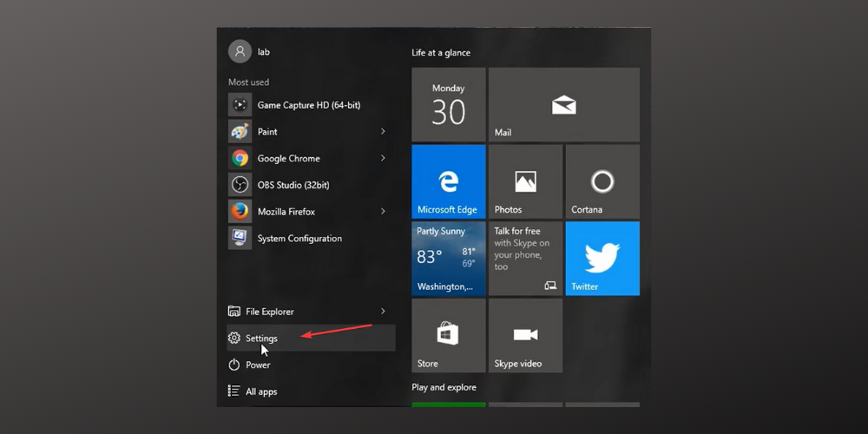Launch OBS Studio (32bit) icon
The image size is (868, 434).
pos(240,184)
